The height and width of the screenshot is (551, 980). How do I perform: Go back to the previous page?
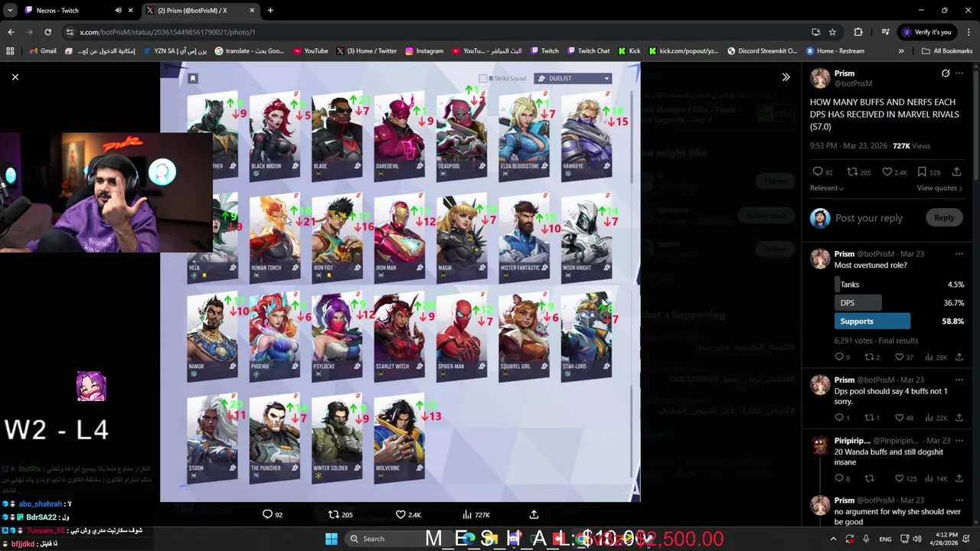(x=11, y=32)
